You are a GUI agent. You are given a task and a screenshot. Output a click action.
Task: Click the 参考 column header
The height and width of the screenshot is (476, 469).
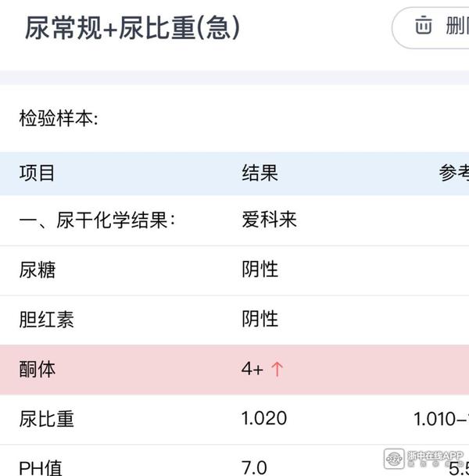[454, 173]
